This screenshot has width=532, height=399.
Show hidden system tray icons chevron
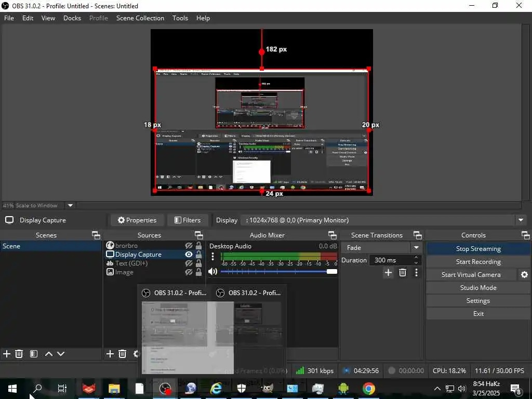[x=437, y=389]
